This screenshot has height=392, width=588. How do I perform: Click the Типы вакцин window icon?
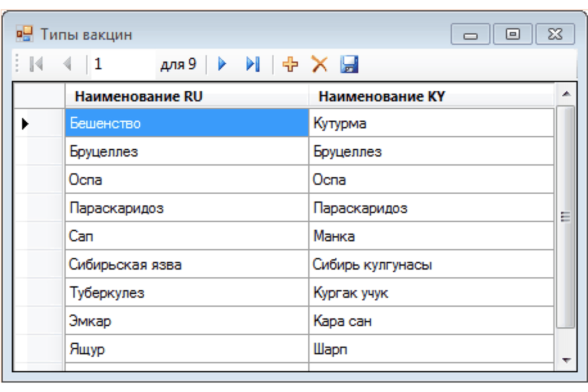[25, 34]
